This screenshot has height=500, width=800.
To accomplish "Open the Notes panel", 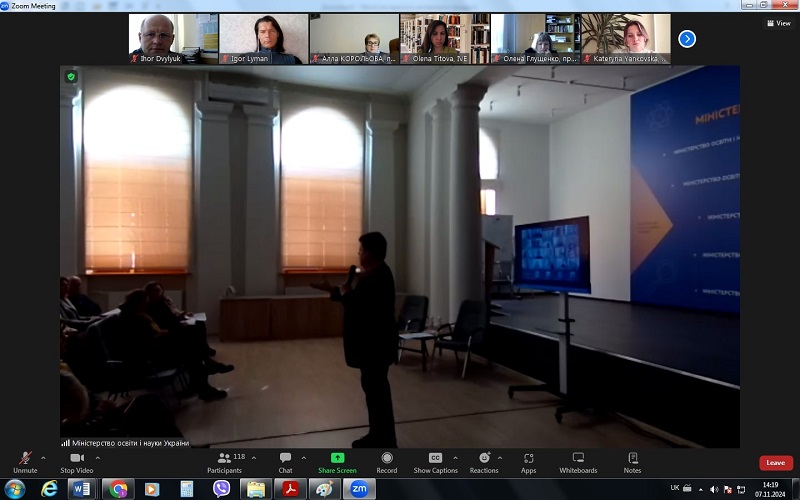I will coord(633,462).
